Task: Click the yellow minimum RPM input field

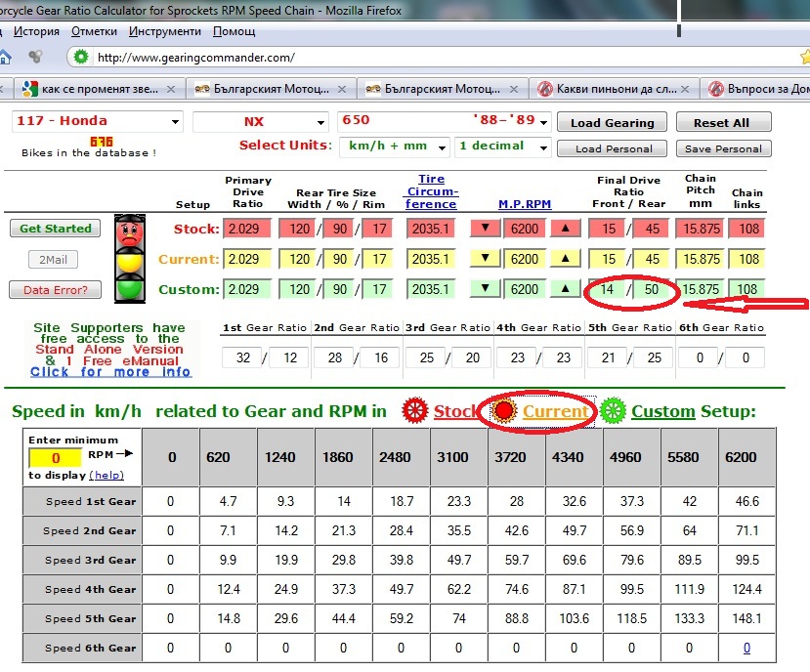Action: [56, 458]
